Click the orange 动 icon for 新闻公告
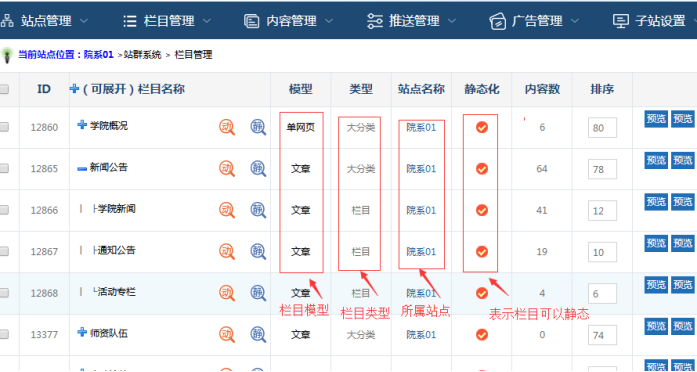697x372 pixels. point(227,168)
